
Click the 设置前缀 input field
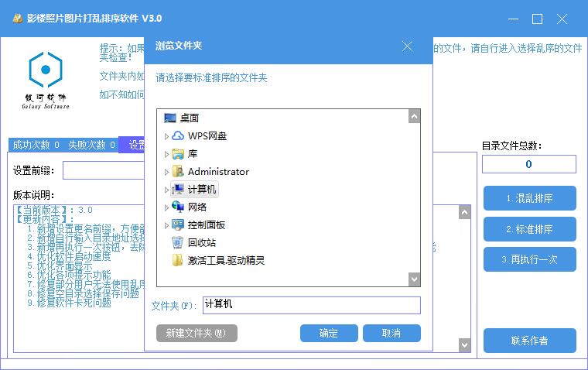(104, 170)
